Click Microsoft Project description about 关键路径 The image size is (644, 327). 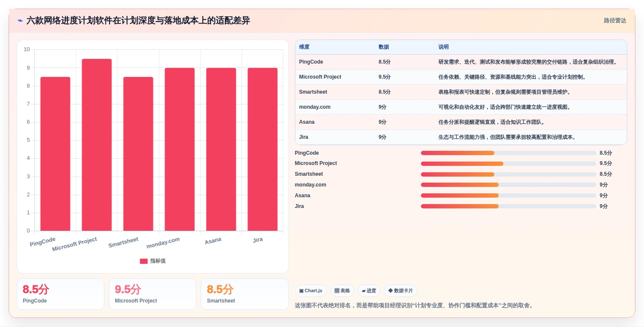click(512, 77)
